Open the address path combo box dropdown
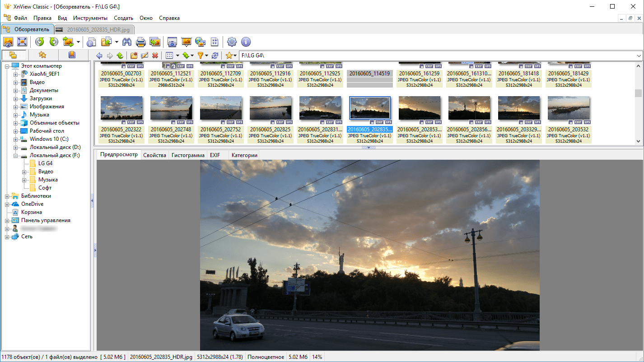644x362 pixels. 639,56
